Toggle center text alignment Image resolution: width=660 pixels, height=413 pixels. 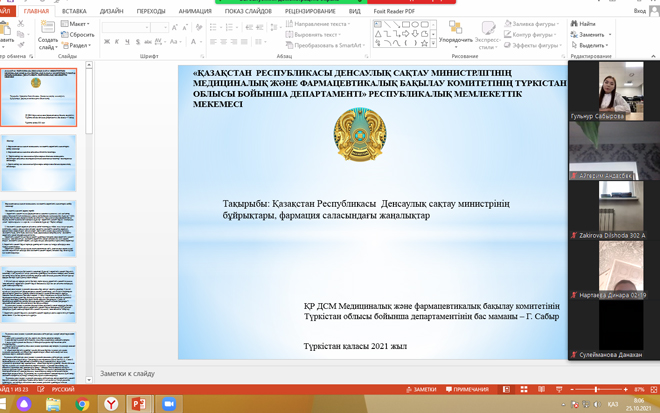tap(224, 42)
